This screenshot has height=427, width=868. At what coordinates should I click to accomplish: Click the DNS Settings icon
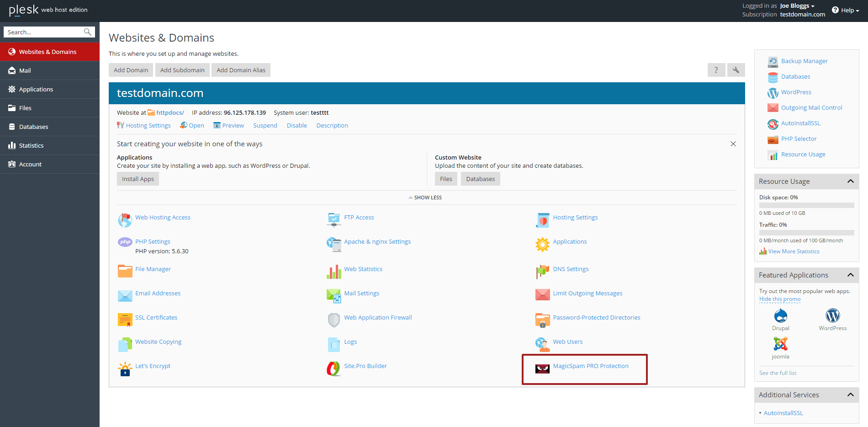click(x=543, y=272)
